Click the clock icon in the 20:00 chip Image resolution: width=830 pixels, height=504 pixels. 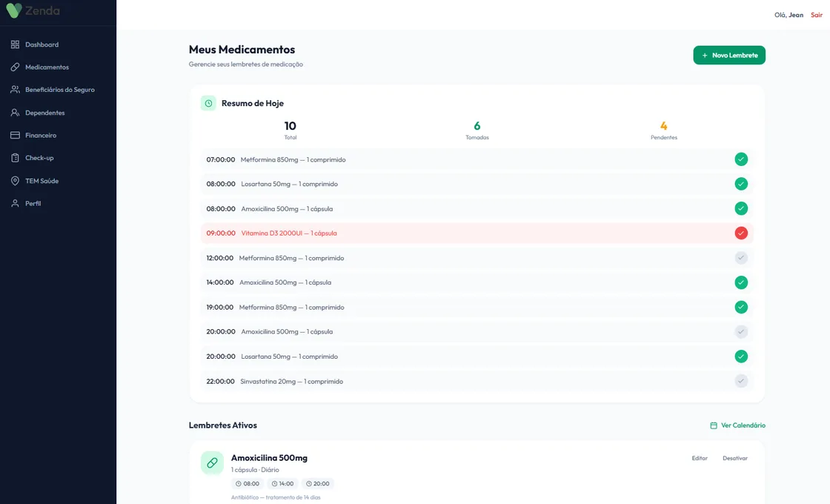point(308,484)
